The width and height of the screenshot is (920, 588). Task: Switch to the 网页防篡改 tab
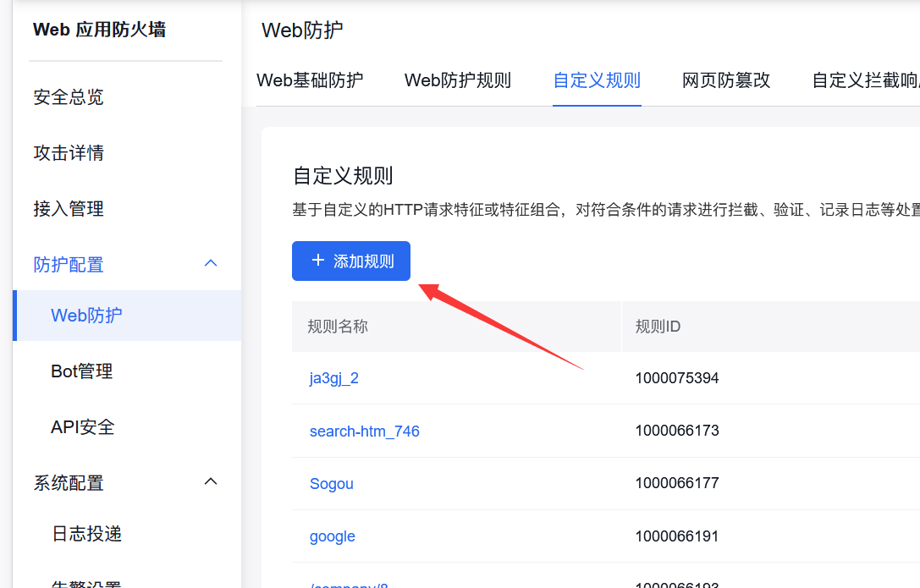coord(726,80)
